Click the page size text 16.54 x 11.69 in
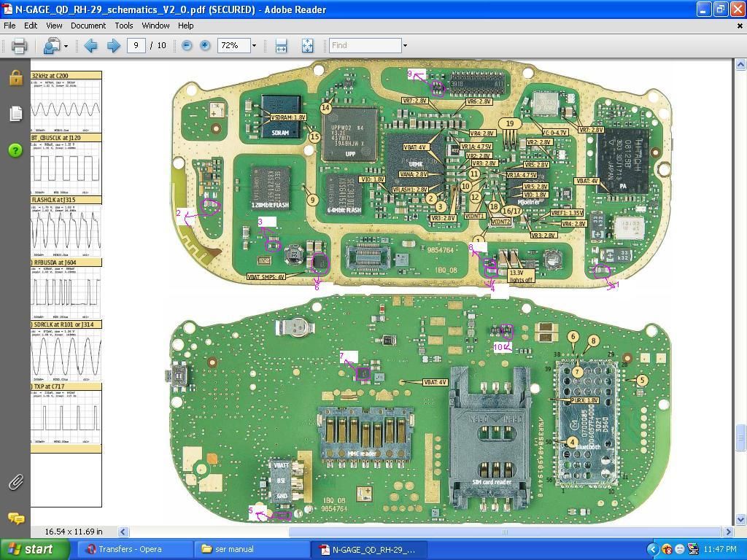 [74, 532]
